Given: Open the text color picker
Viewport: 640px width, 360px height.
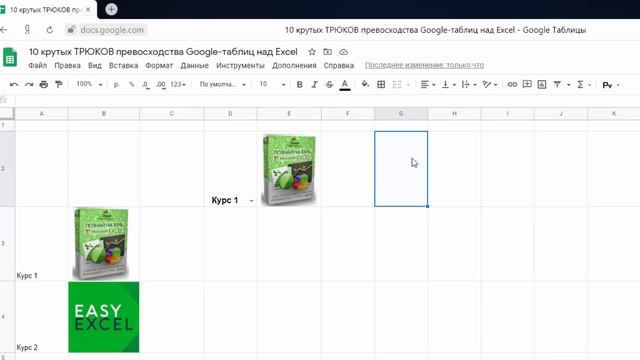Looking at the screenshot, I should [345, 84].
